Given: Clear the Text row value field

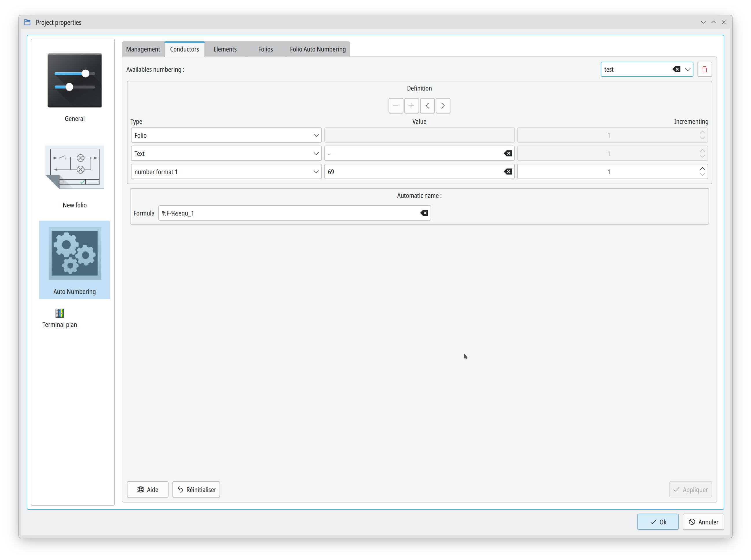Looking at the screenshot, I should (x=508, y=154).
